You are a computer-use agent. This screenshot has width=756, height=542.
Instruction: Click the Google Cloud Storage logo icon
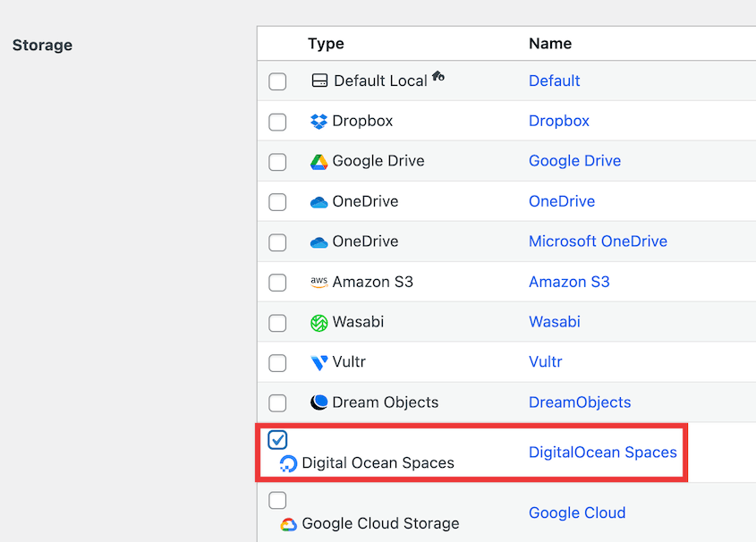pos(288,524)
